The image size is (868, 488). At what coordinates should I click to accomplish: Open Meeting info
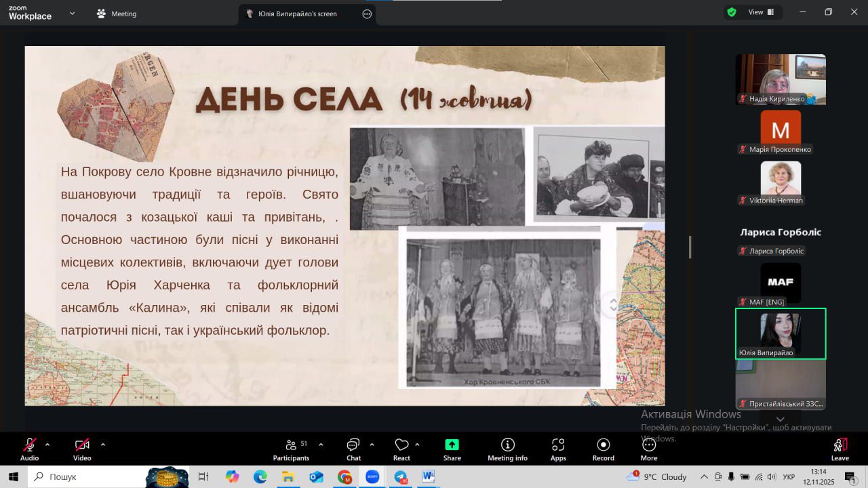pos(507,449)
